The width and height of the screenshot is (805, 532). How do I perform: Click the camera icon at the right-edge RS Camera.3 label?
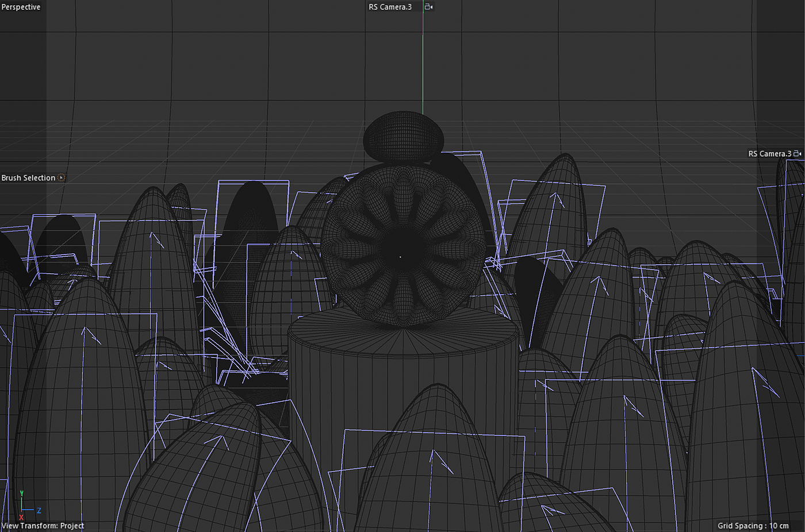pyautogui.click(x=798, y=153)
